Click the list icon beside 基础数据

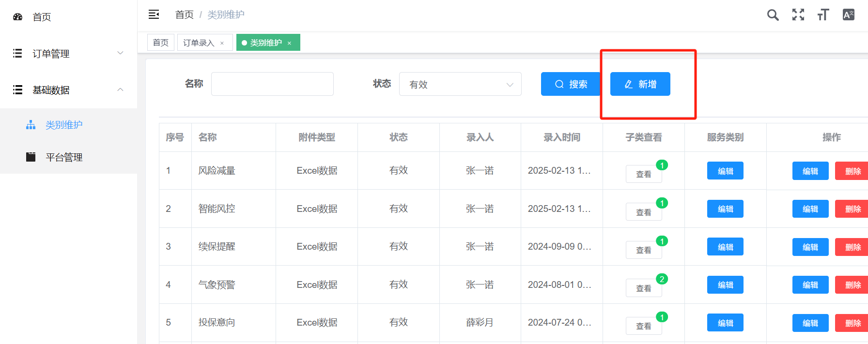17,90
